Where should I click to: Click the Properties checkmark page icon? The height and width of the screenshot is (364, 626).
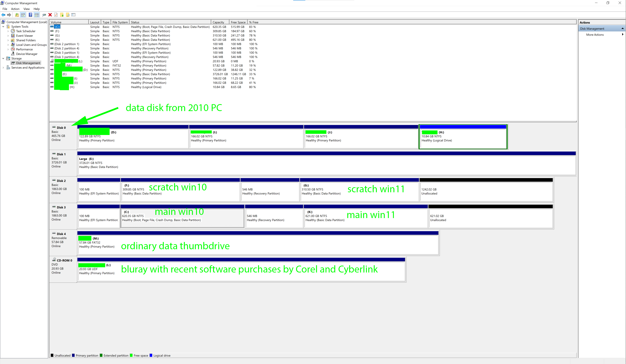pos(56,15)
